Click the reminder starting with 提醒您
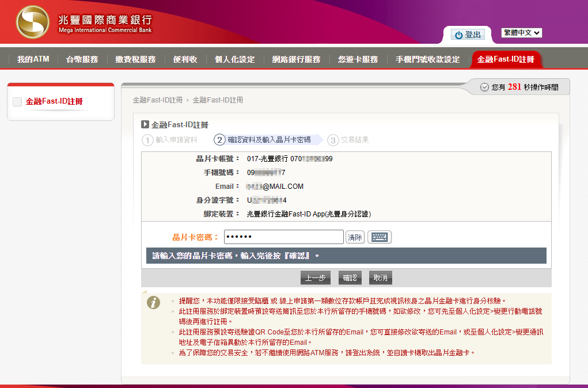588x388 pixels. pyautogui.click(x=343, y=300)
